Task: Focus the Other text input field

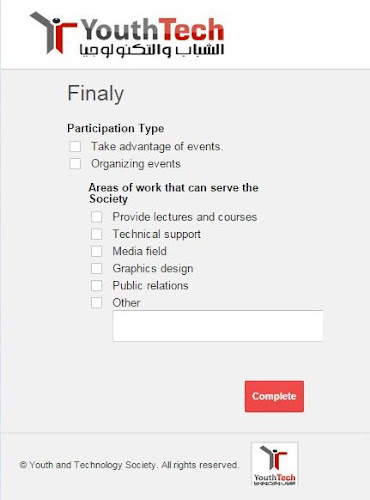Action: pyautogui.click(x=218, y=326)
